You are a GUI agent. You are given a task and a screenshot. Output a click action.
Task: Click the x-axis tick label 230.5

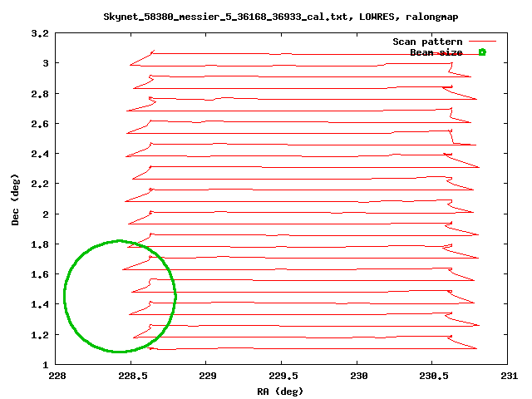[x=434, y=376]
